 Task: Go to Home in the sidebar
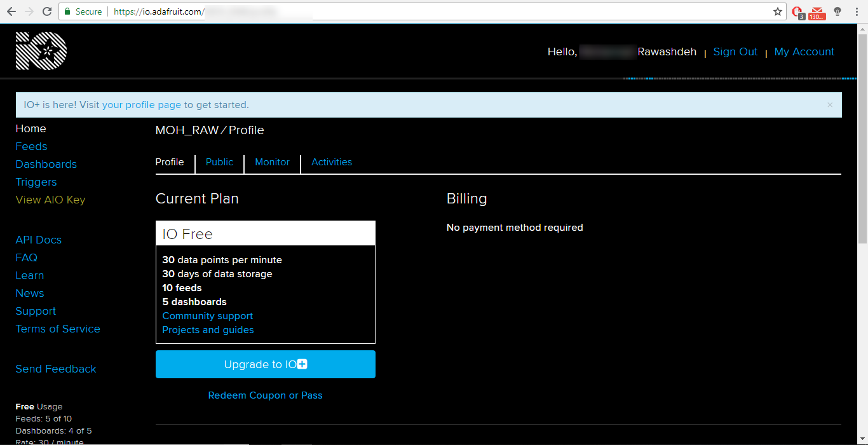[x=31, y=128]
